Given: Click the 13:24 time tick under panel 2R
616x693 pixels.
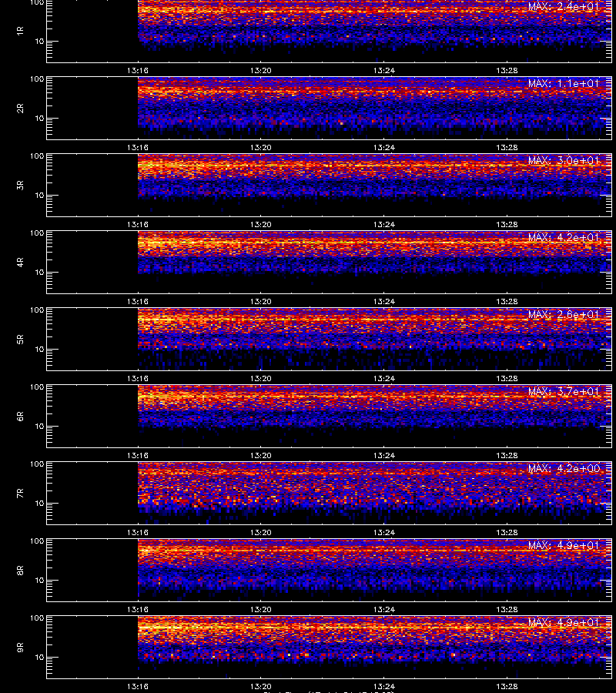Looking at the screenshot, I should [383, 147].
